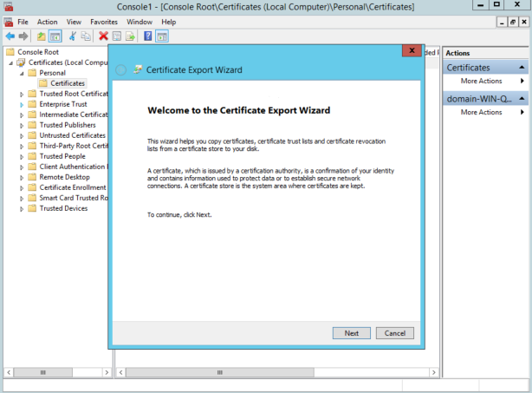Collapse the domain-WIN-Q... actions section

[x=522, y=99]
